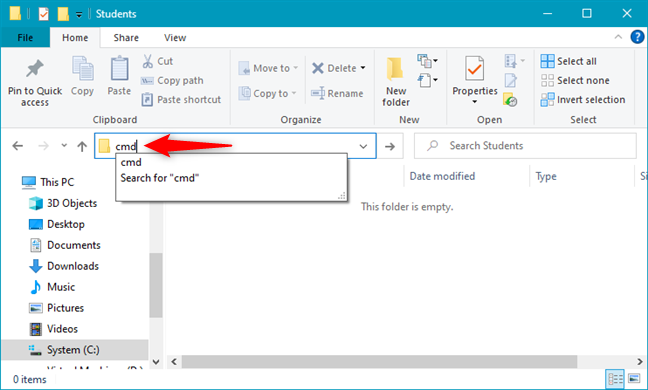
Task: Switch to Details view in status bar
Action: click(x=615, y=379)
